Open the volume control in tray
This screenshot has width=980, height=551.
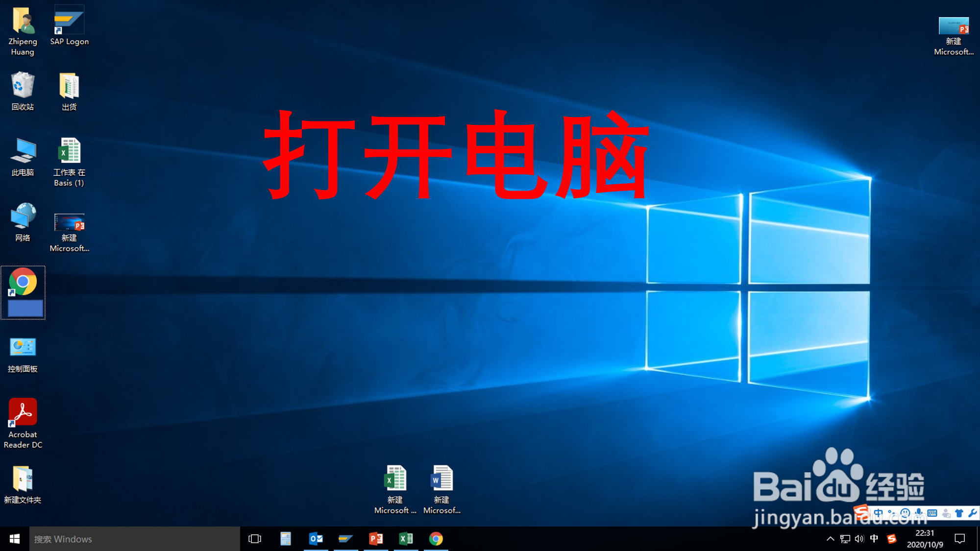pyautogui.click(x=859, y=539)
